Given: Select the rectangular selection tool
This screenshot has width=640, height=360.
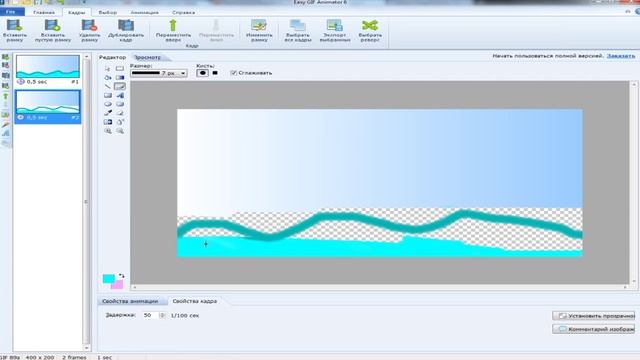Looking at the screenshot, I should coord(120,69).
